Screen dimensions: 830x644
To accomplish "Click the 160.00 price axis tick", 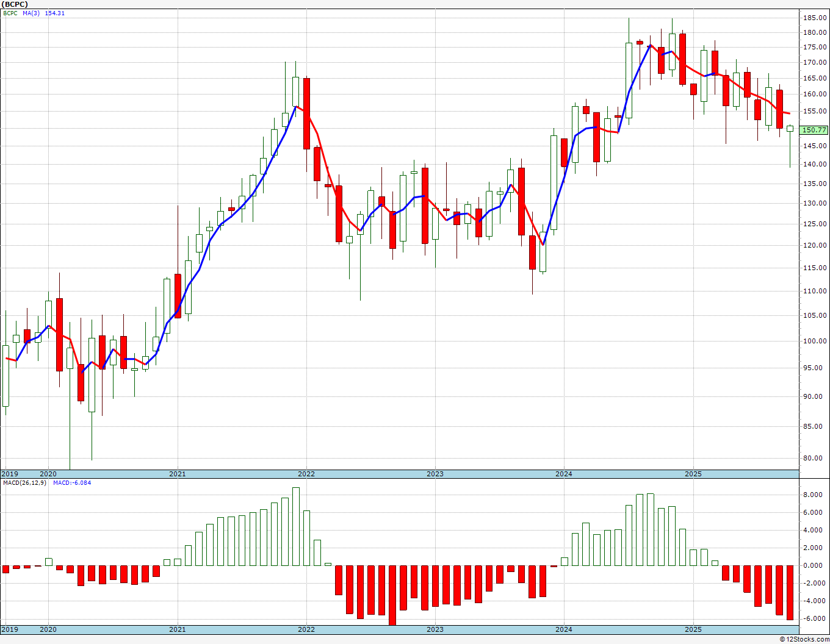I will [x=815, y=95].
